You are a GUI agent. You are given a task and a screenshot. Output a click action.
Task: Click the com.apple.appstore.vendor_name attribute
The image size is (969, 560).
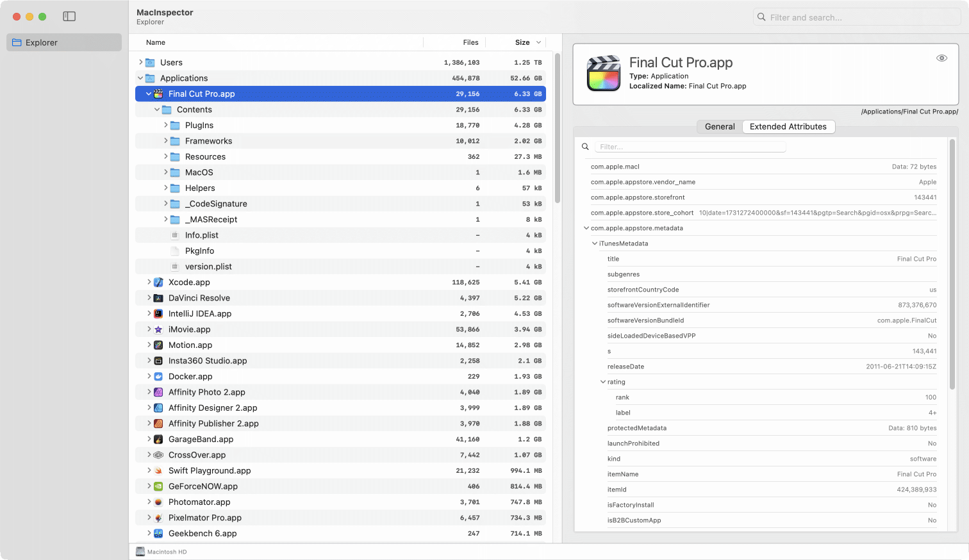(x=763, y=182)
